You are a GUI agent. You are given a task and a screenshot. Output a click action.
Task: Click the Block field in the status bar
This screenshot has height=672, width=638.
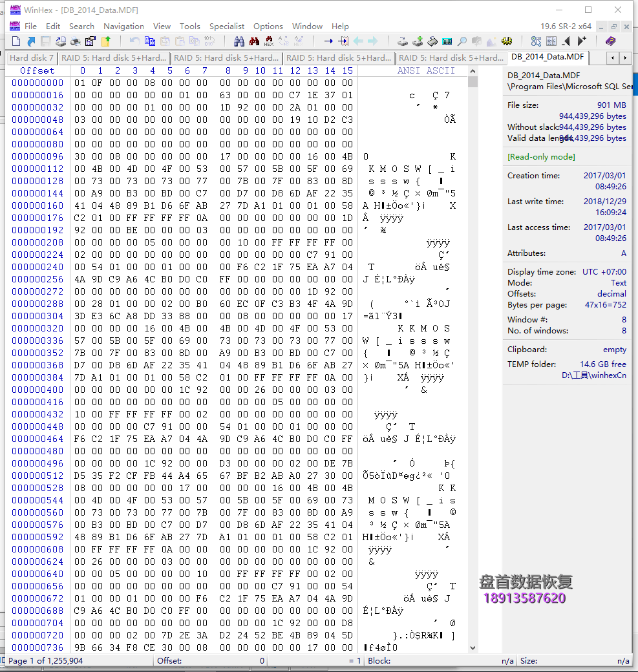click(441, 661)
